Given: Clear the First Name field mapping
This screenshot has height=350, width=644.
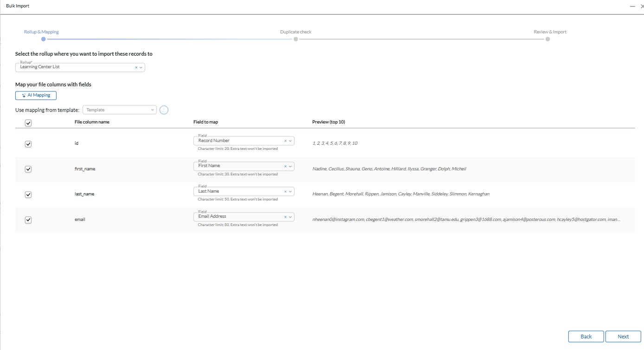Looking at the screenshot, I should [x=285, y=166].
